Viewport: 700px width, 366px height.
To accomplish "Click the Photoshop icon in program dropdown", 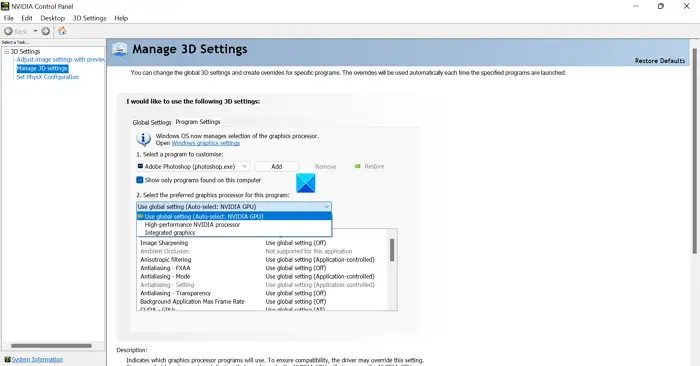I will click(x=140, y=166).
